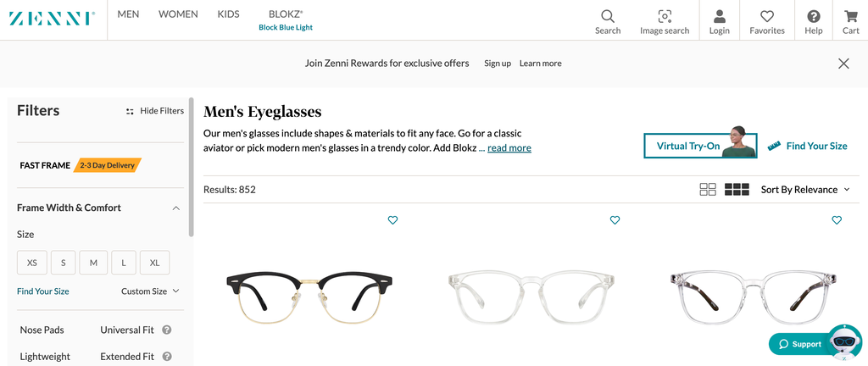Open Image search camera icon

[665, 17]
